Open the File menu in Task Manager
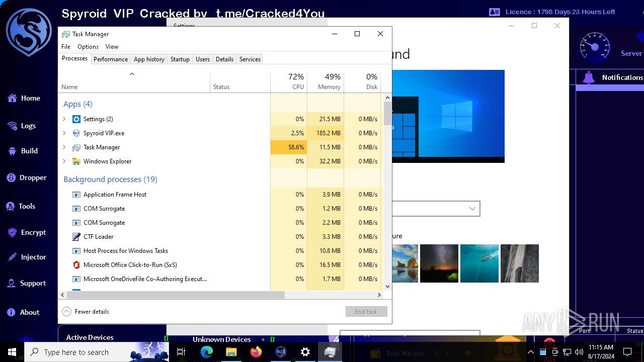Screen dimensions: 644x362 pyautogui.click(x=66, y=47)
